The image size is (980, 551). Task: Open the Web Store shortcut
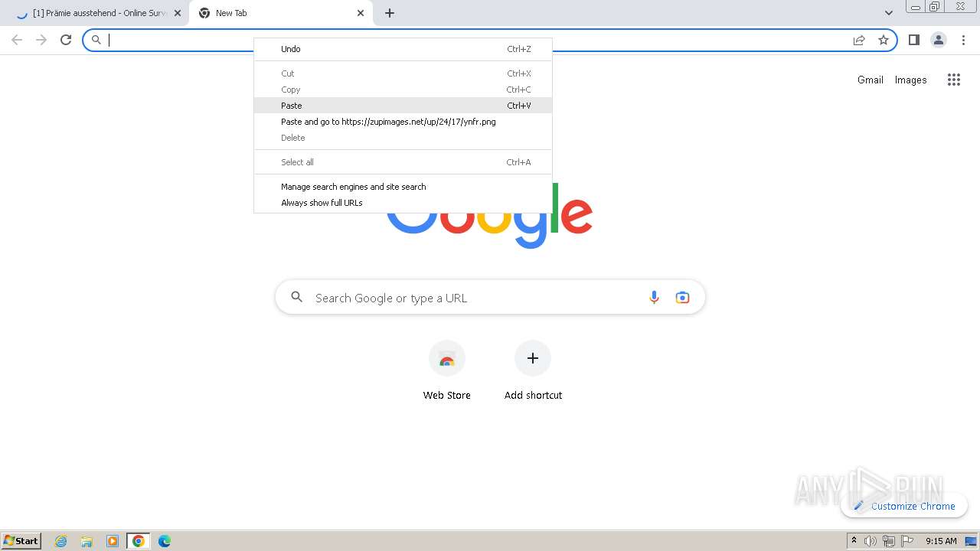click(447, 371)
